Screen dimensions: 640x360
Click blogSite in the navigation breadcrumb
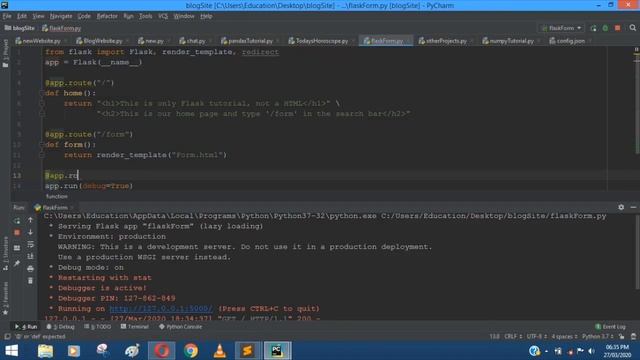(20, 28)
